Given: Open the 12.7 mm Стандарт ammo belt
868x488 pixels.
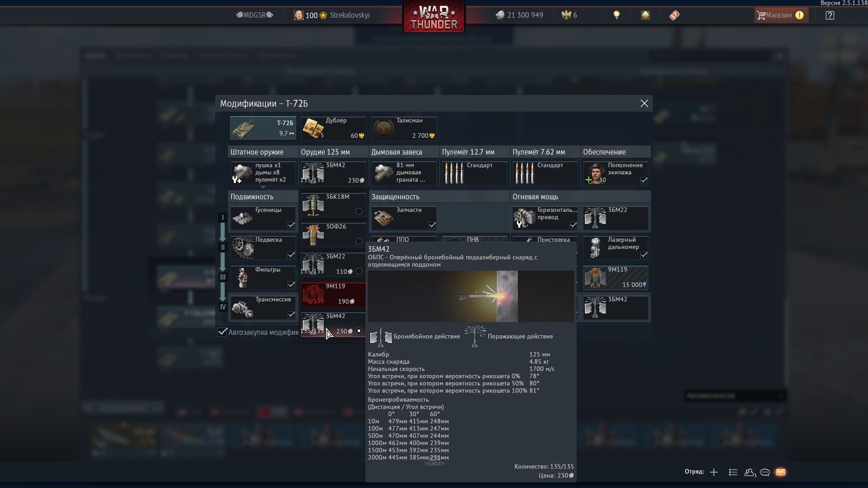Looking at the screenshot, I should [475, 173].
